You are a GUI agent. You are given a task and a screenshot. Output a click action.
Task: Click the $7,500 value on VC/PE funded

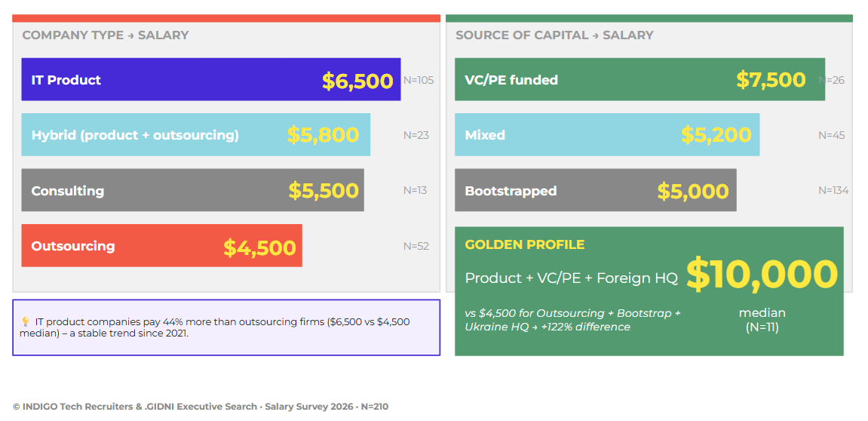771,80
